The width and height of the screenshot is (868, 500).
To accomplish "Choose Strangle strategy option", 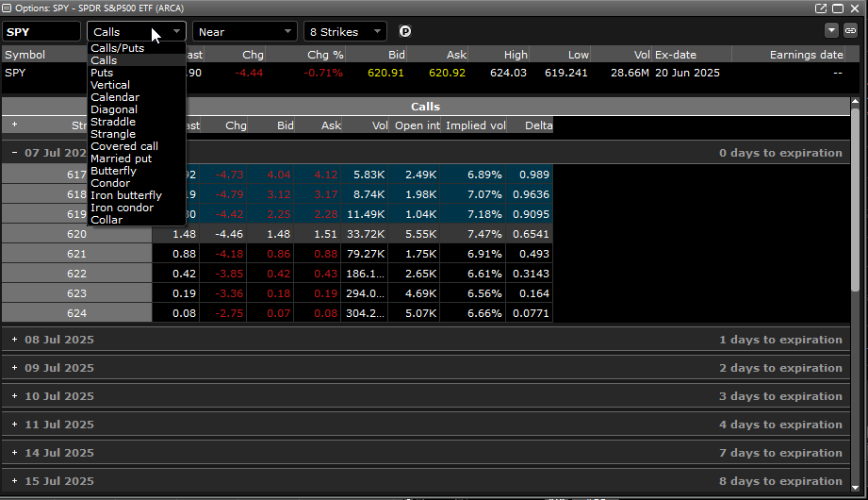I will coord(137,134).
